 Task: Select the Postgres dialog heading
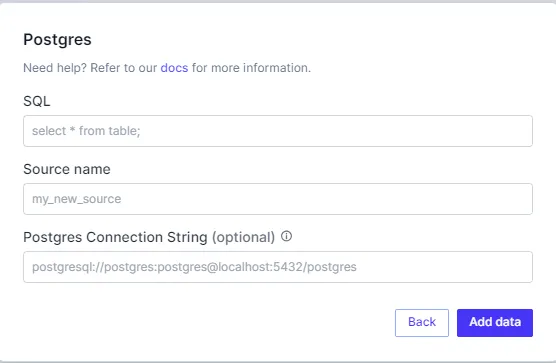[x=57, y=40]
